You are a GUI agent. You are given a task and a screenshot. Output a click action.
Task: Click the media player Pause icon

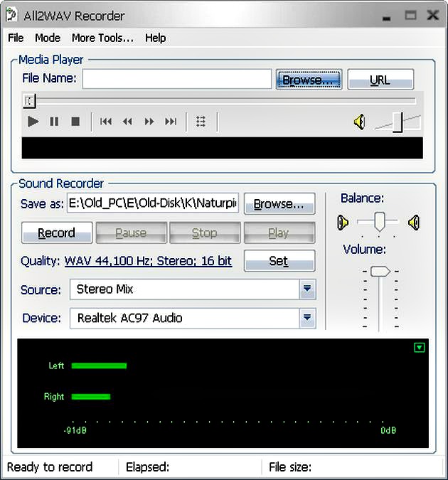54,122
